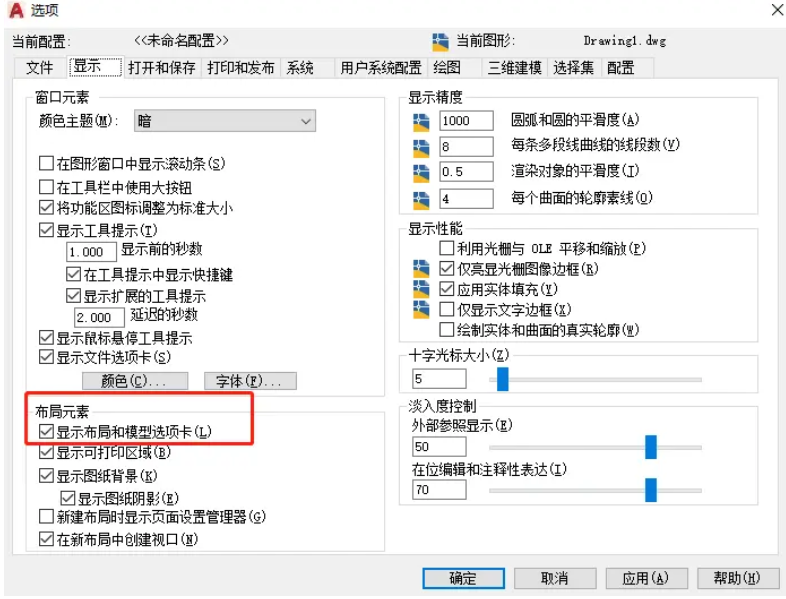Click the drawing icon beside 渲染对象的平滑度
The width and height of the screenshot is (786, 599).
point(421,173)
